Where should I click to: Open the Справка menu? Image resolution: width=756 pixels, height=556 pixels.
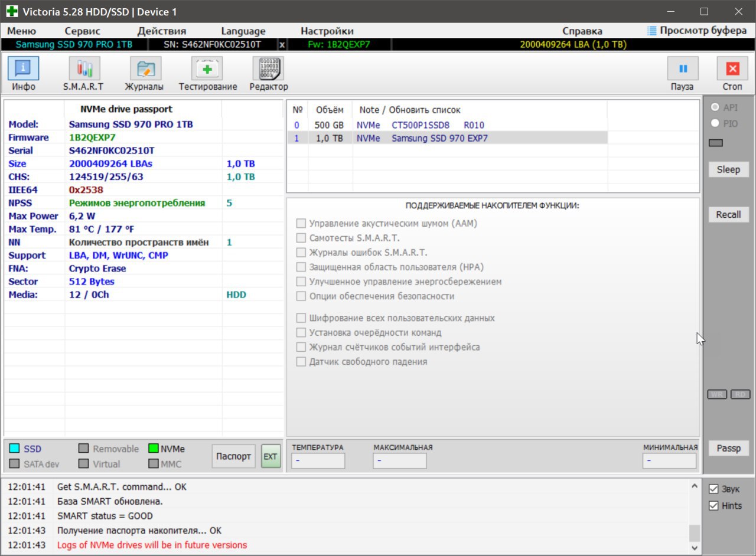point(582,31)
